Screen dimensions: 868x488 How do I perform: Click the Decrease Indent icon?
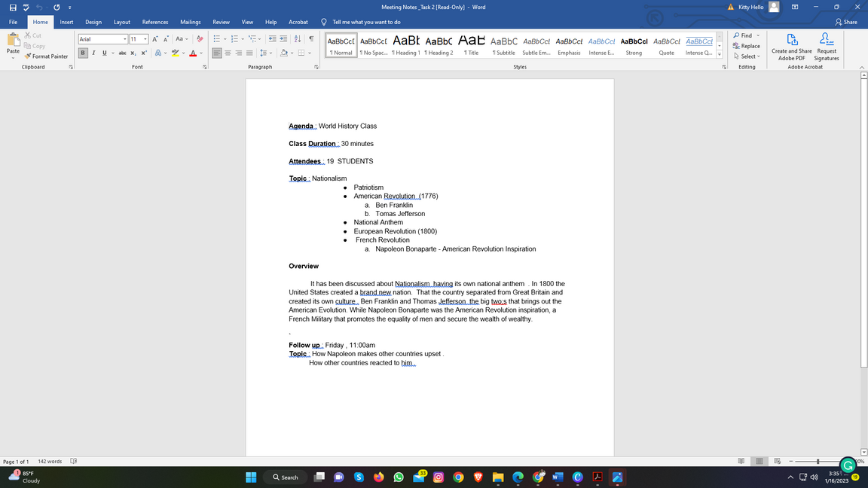(272, 38)
